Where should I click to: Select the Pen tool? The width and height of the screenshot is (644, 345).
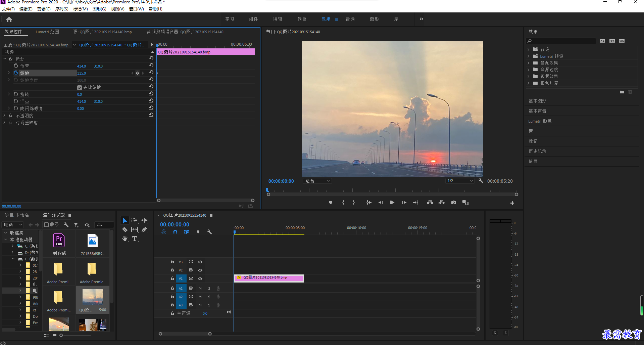click(x=144, y=230)
